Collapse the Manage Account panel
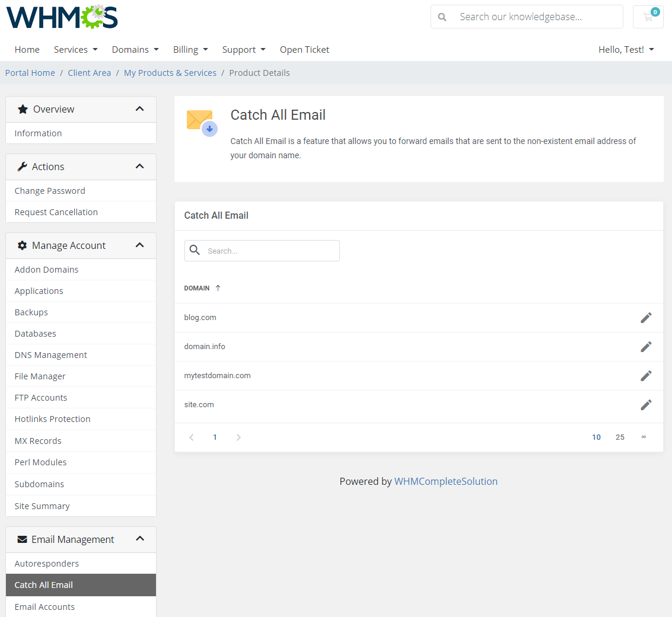 [x=140, y=245]
